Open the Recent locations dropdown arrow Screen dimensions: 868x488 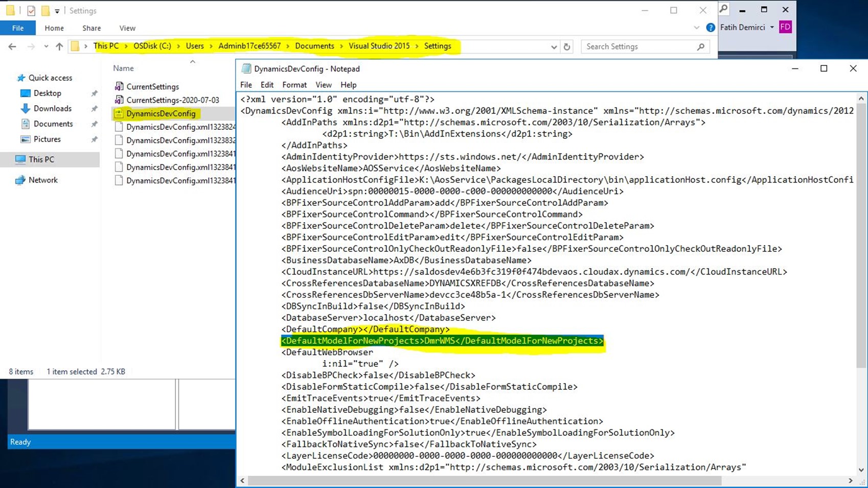(x=46, y=47)
